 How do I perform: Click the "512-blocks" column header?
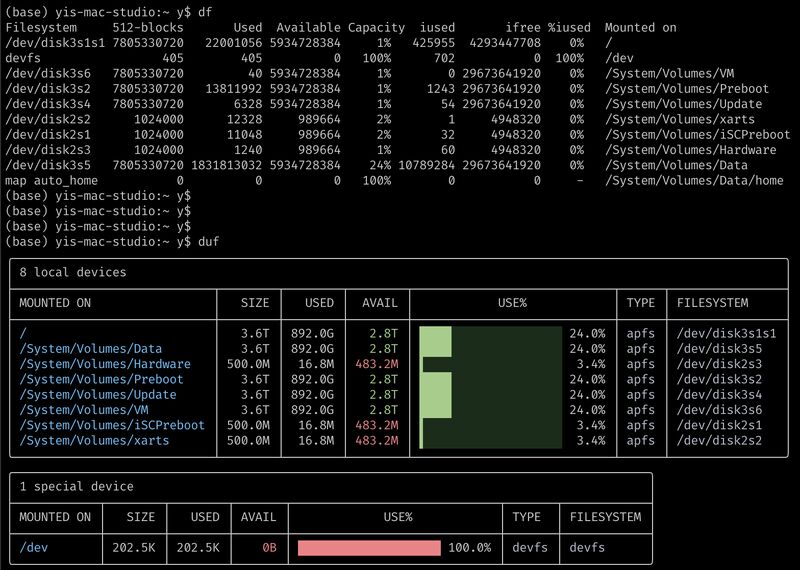148,28
